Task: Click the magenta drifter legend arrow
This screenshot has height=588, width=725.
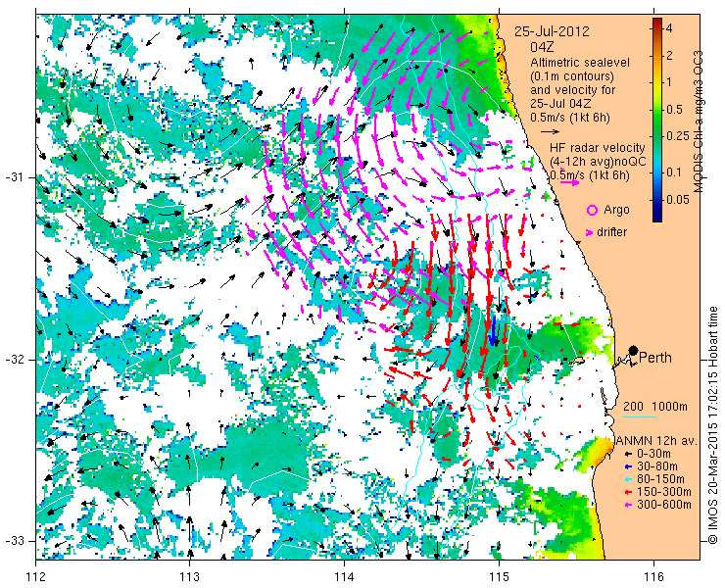Action: coord(589,232)
